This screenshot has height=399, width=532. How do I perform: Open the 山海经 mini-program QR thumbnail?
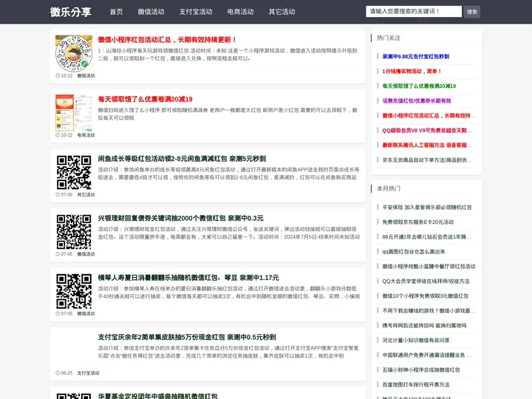74,53
